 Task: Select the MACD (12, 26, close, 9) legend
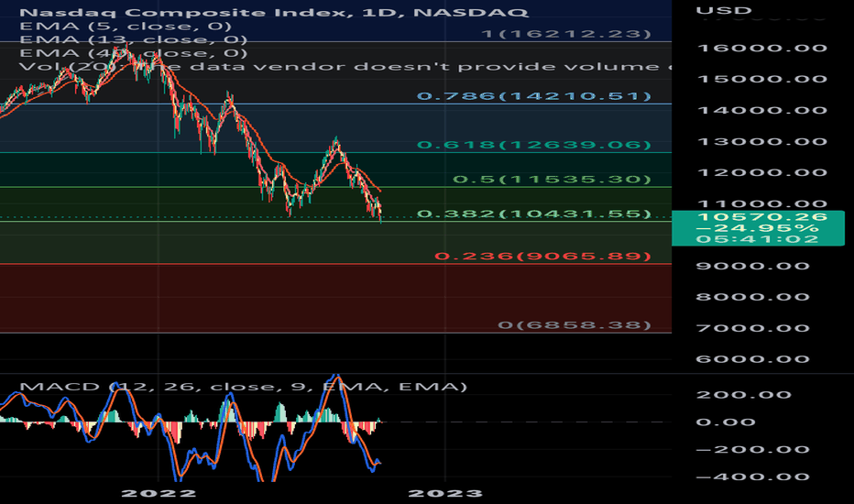point(244,387)
